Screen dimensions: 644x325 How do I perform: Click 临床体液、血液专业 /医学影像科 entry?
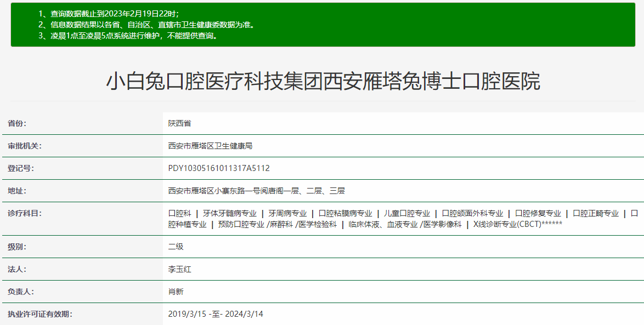(405, 225)
